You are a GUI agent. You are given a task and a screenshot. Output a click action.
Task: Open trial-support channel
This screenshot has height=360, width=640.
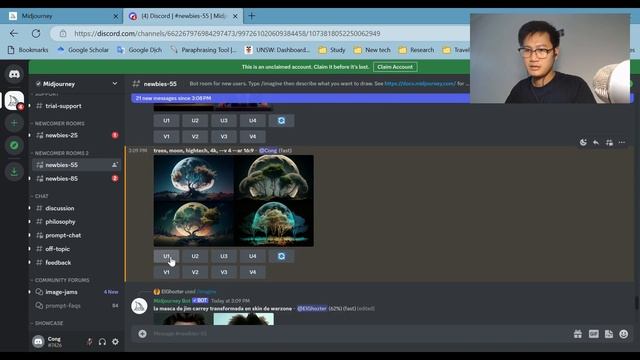pos(76,106)
